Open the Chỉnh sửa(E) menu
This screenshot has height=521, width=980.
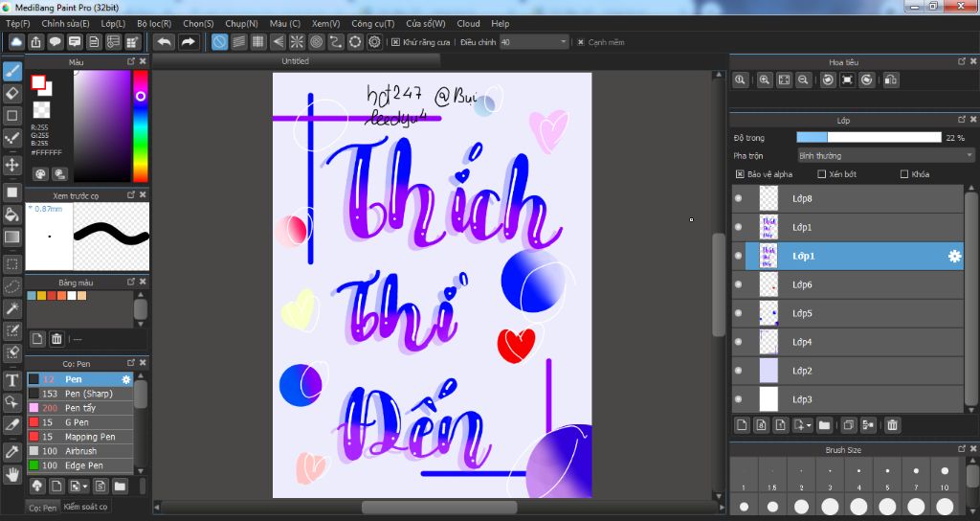(66, 23)
